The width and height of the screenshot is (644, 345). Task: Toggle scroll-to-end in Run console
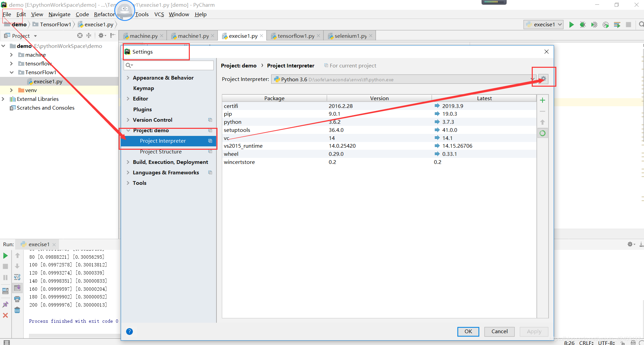coord(17,288)
